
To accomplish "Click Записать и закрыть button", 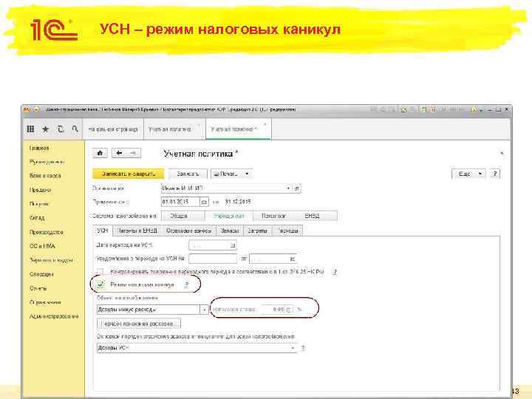I will pos(129,174).
